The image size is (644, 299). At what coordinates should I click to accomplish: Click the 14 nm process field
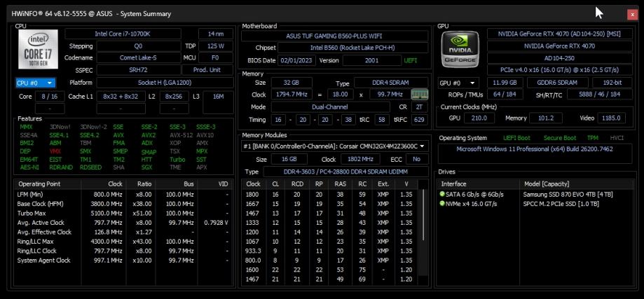(216, 34)
